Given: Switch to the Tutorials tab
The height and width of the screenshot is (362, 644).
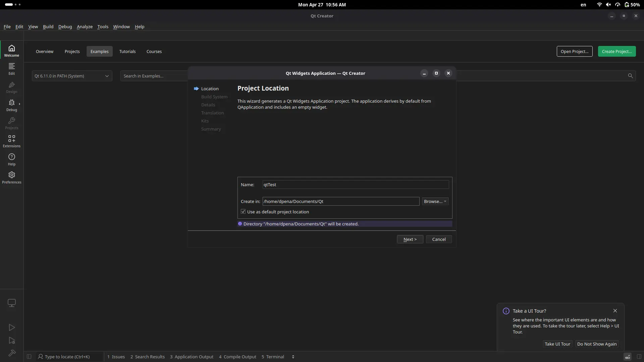Looking at the screenshot, I should click(127, 51).
